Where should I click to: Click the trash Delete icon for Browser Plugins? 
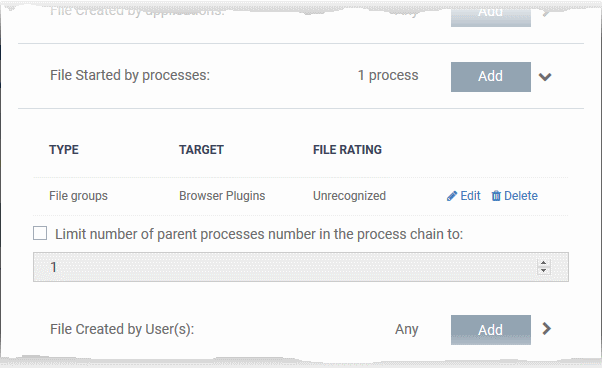click(x=496, y=196)
